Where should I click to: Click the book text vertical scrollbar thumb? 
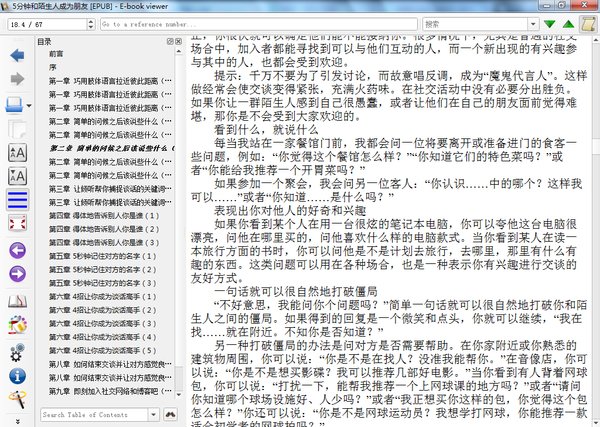coord(596,144)
